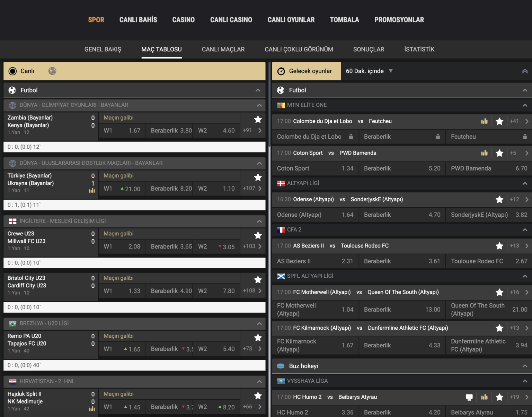Collapse İngiltere Mesleki Gelişim Ligi section

(259, 221)
